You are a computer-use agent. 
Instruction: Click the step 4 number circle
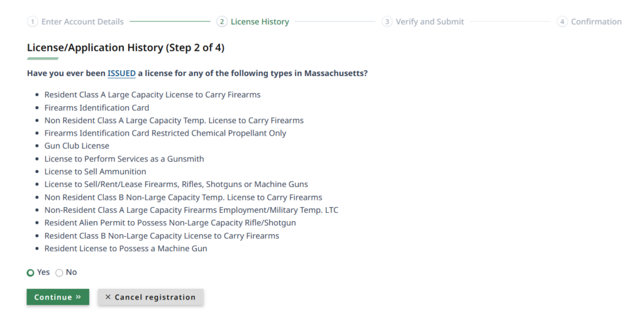tap(562, 22)
